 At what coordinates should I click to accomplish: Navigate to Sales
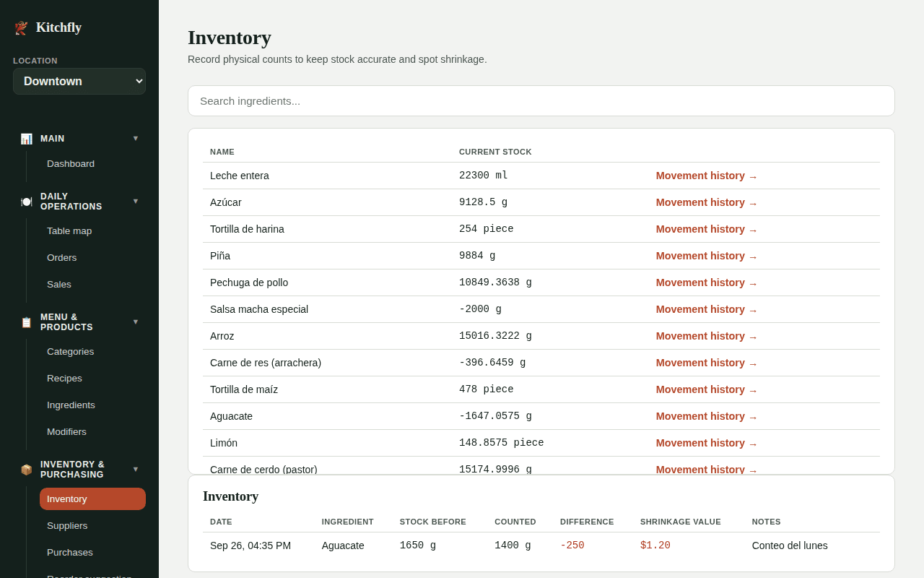pos(92,285)
